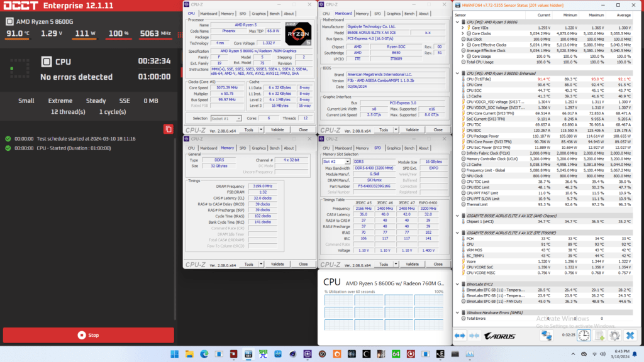Click Validate in CPU-Z Memory window
The height and width of the screenshot is (362, 644).
tap(277, 265)
